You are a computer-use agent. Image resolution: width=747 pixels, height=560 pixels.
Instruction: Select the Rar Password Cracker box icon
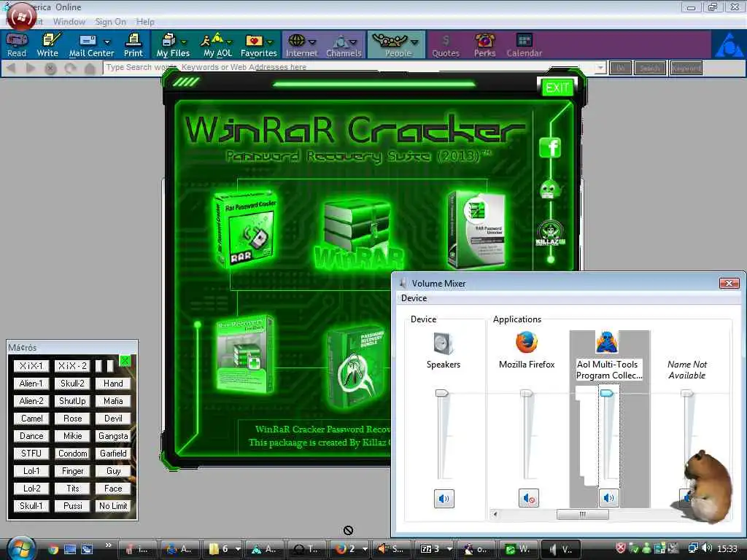(245, 228)
